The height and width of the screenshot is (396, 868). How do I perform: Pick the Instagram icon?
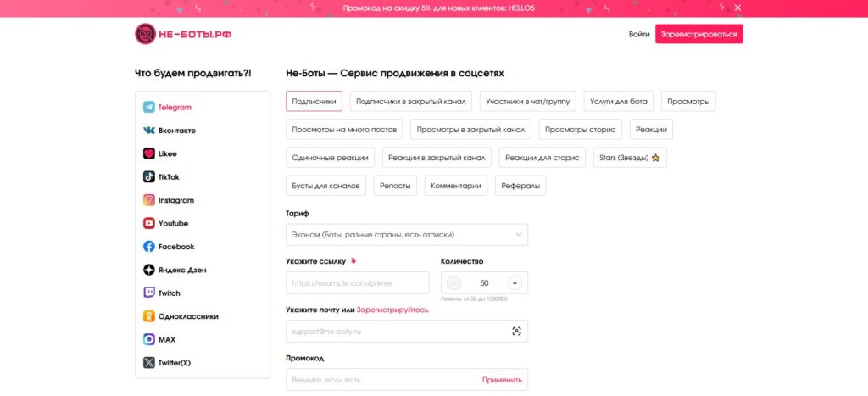(149, 200)
